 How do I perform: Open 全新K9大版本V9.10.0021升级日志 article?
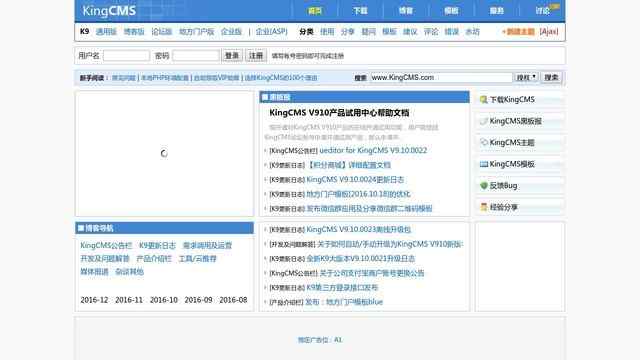[x=361, y=259]
